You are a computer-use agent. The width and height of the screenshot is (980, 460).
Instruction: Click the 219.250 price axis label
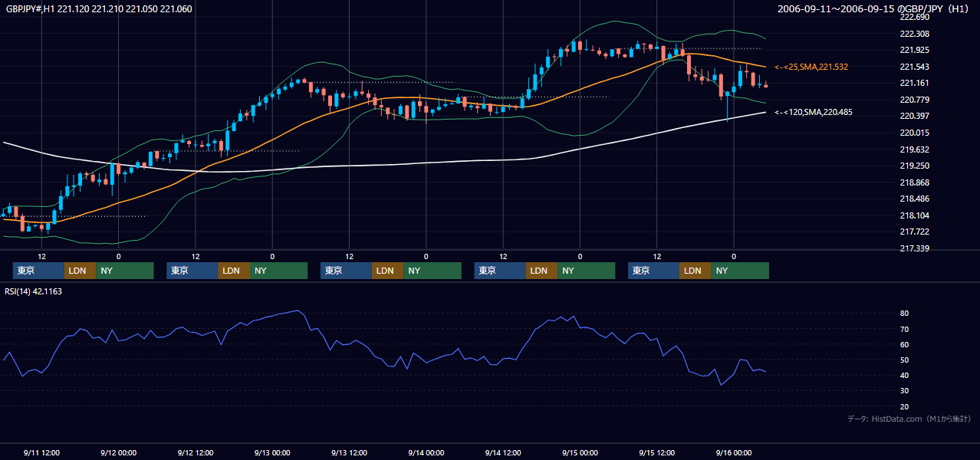pos(914,166)
